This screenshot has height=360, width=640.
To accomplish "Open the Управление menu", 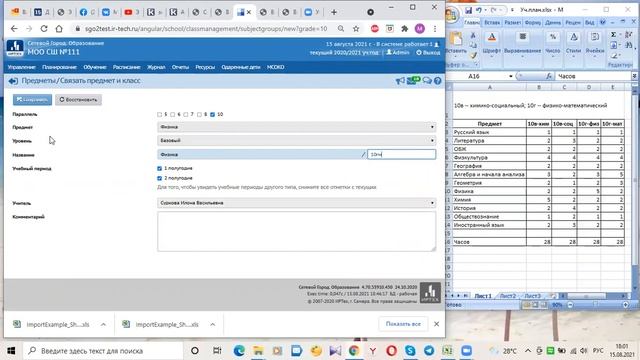I will 22,67.
